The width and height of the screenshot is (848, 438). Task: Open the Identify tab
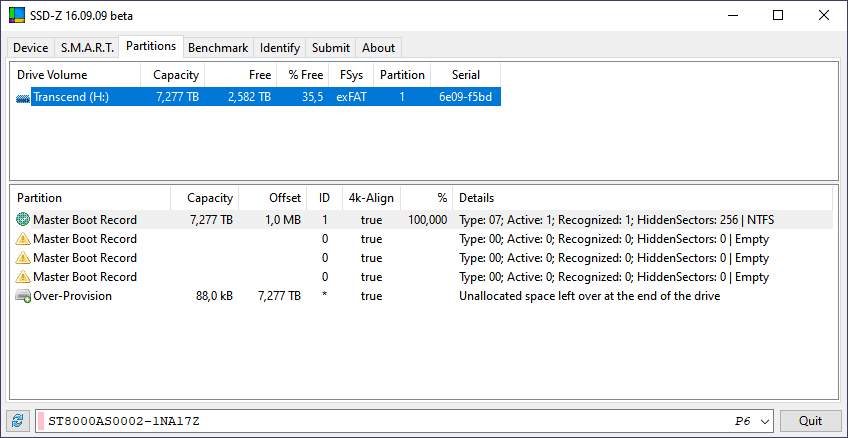click(x=280, y=47)
